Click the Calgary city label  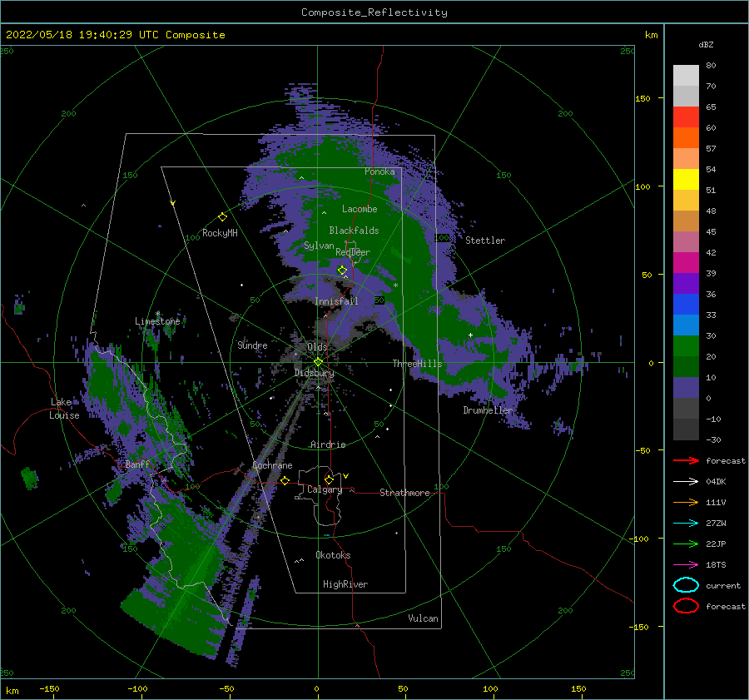[325, 489]
